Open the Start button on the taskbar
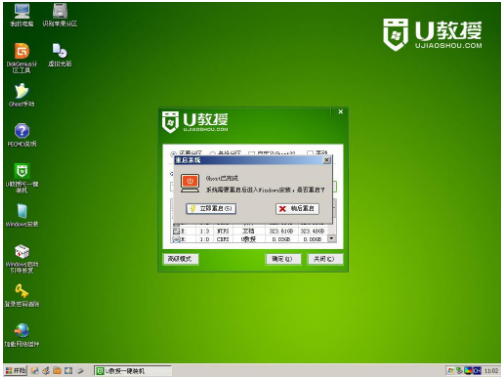 click(x=15, y=370)
